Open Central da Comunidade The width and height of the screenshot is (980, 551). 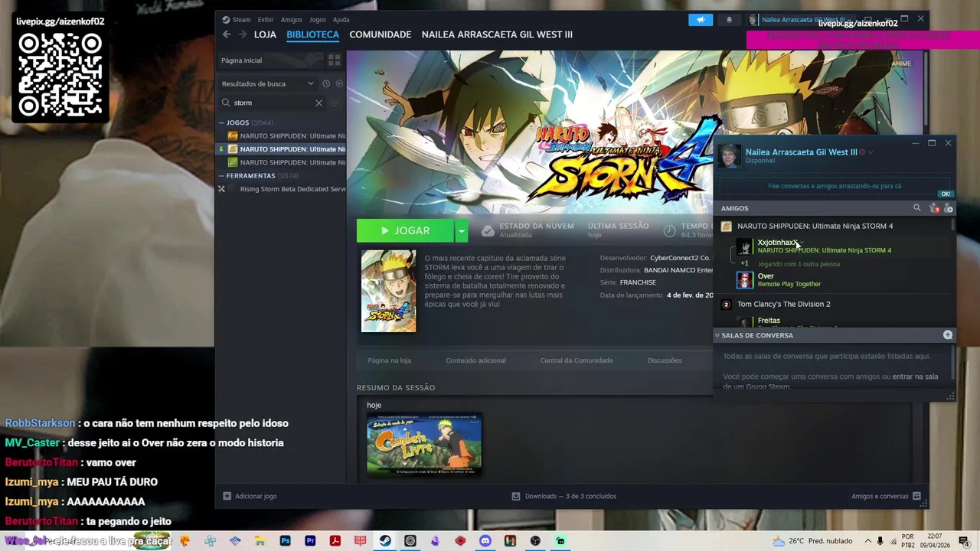click(x=577, y=360)
